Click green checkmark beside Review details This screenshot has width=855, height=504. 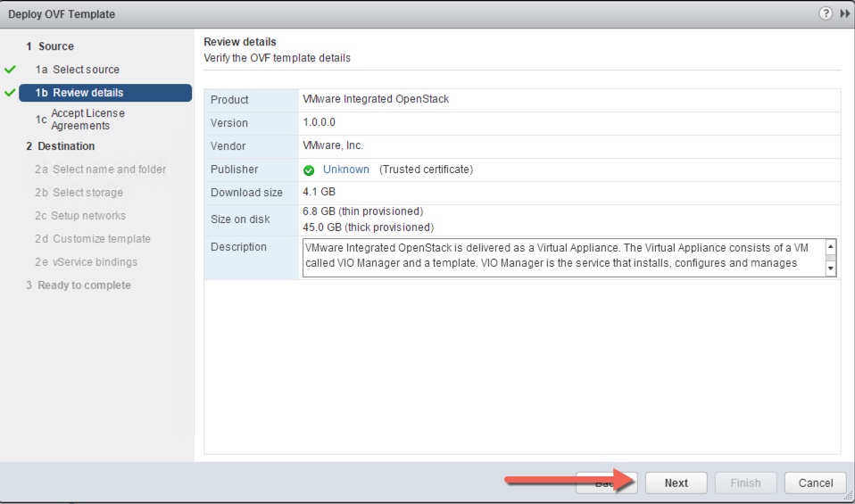11,93
